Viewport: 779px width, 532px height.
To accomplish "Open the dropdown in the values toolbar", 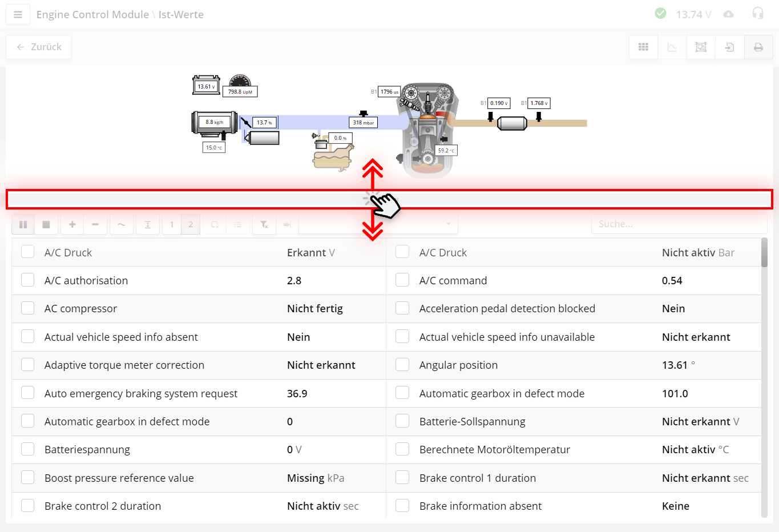I will [x=378, y=224].
